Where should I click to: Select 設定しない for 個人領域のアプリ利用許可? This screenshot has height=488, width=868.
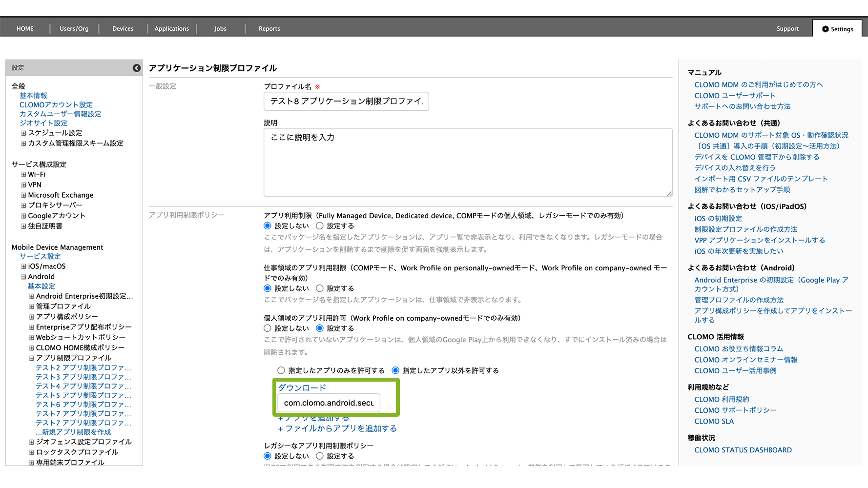(268, 328)
